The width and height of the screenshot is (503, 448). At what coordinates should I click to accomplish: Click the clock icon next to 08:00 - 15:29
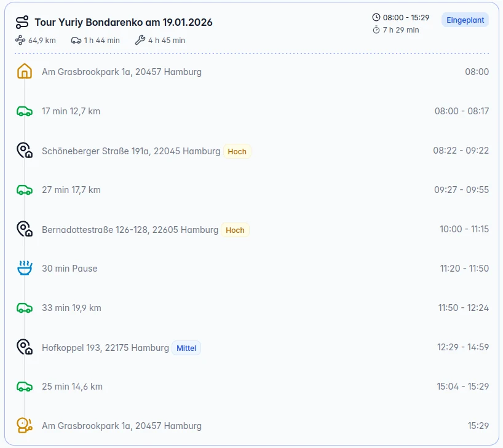(x=376, y=17)
